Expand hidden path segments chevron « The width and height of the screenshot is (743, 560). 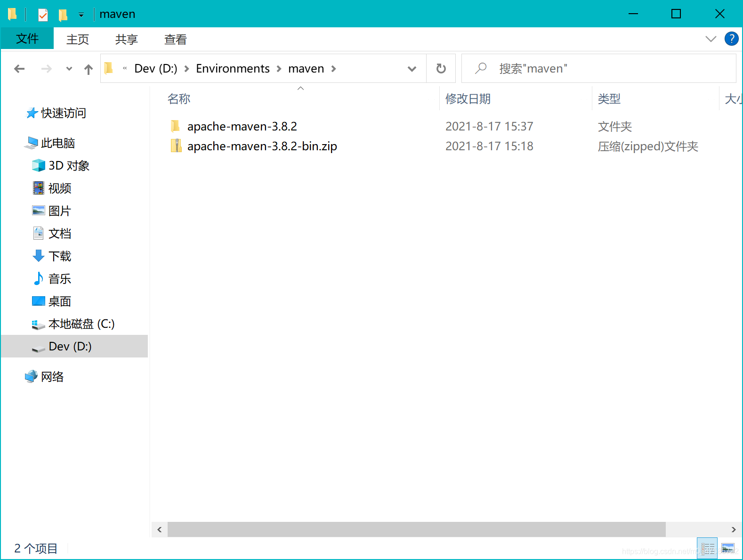point(125,68)
